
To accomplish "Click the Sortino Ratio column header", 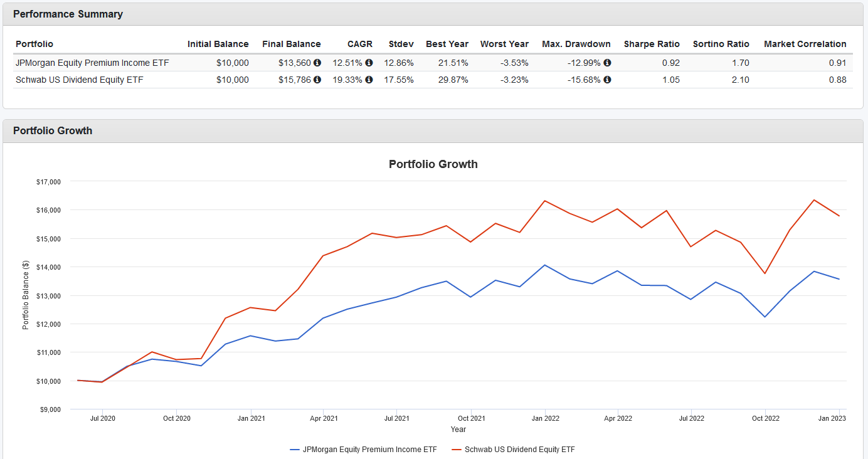I will point(721,44).
